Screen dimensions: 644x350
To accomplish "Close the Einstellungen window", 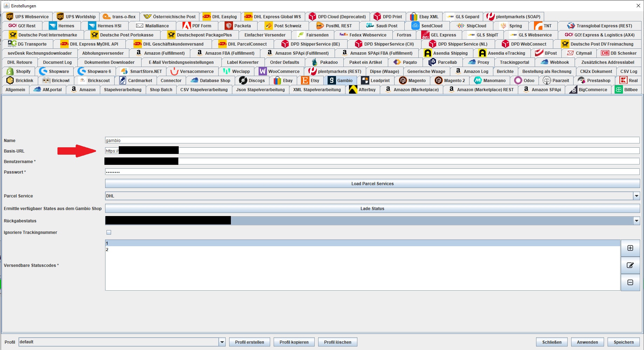I will tap(638, 6).
